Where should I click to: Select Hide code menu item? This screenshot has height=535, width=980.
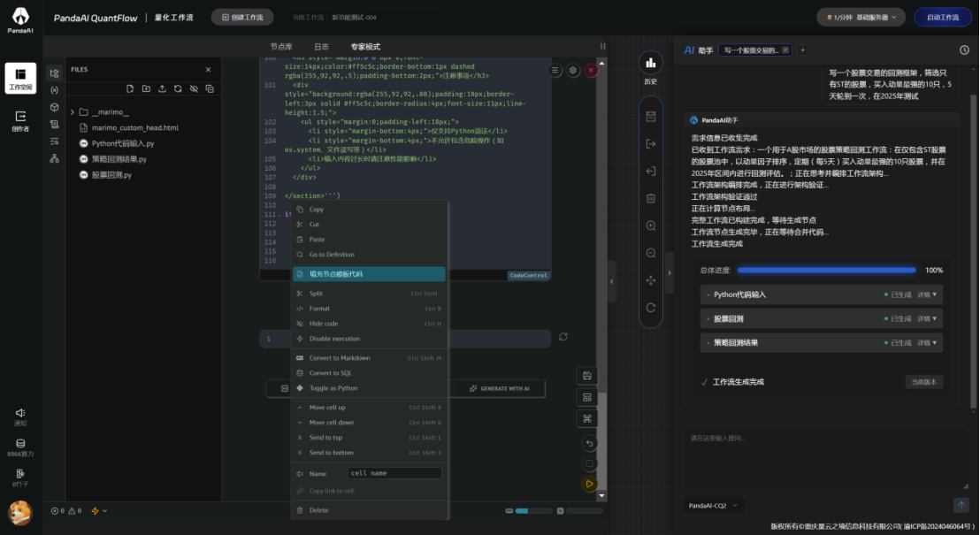(x=369, y=323)
